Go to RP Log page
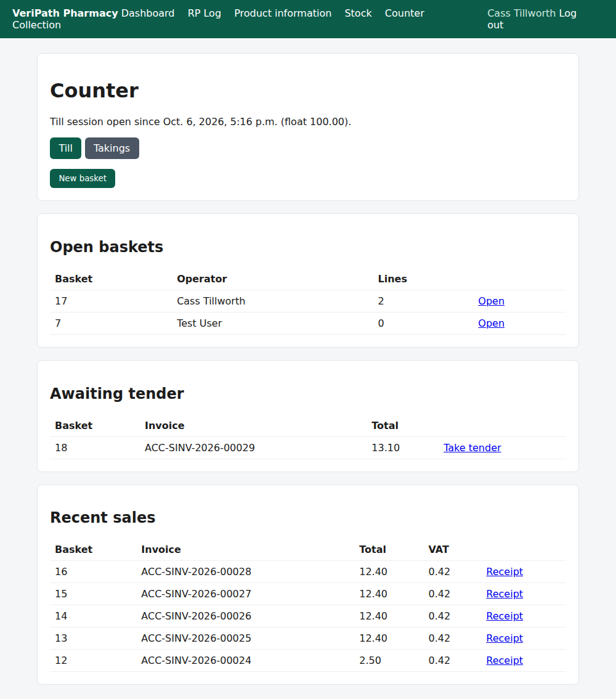 click(205, 14)
